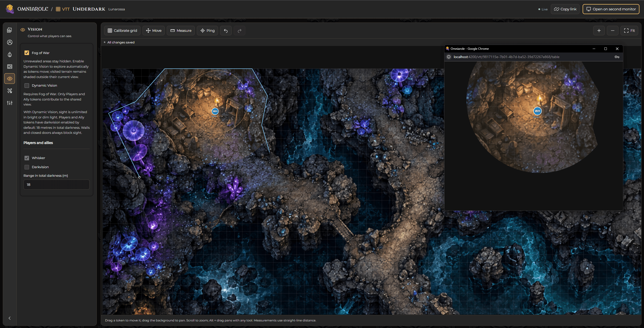The height and width of the screenshot is (328, 644).
Task: Click the Chrome popup address bar URL
Action: (x=506, y=57)
